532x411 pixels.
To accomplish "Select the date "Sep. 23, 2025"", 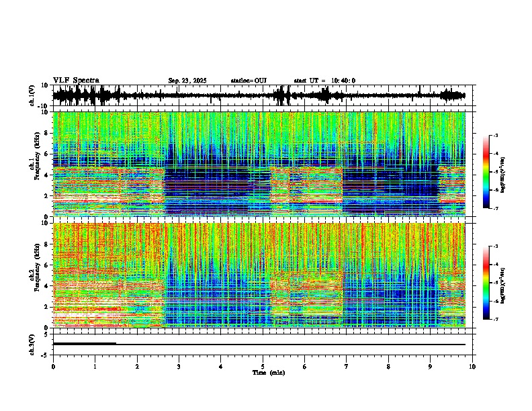I will 187,81.
